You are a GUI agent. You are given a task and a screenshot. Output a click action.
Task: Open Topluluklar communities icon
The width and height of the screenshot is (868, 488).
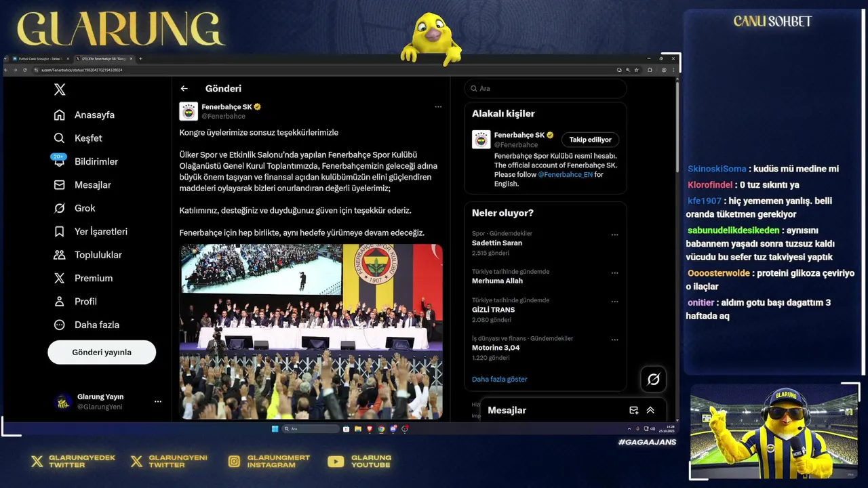60,255
